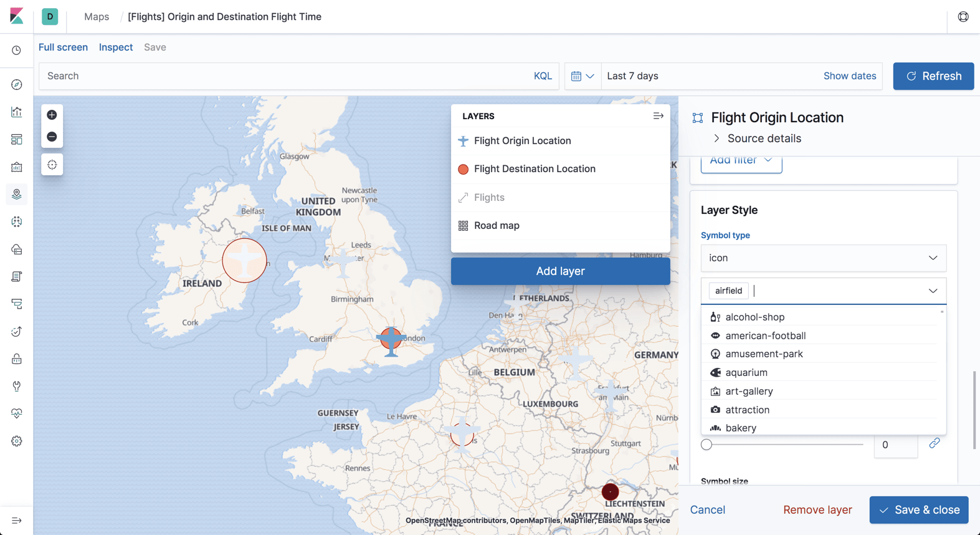This screenshot has width=980, height=535.
Task: Expand Source details section
Action: (x=764, y=138)
